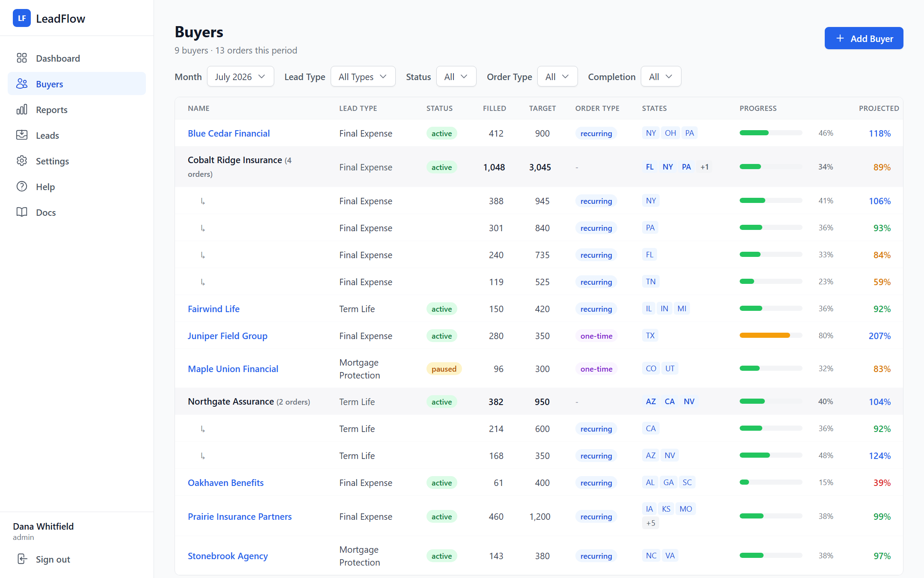Click the PROGRESS column header

coord(758,108)
